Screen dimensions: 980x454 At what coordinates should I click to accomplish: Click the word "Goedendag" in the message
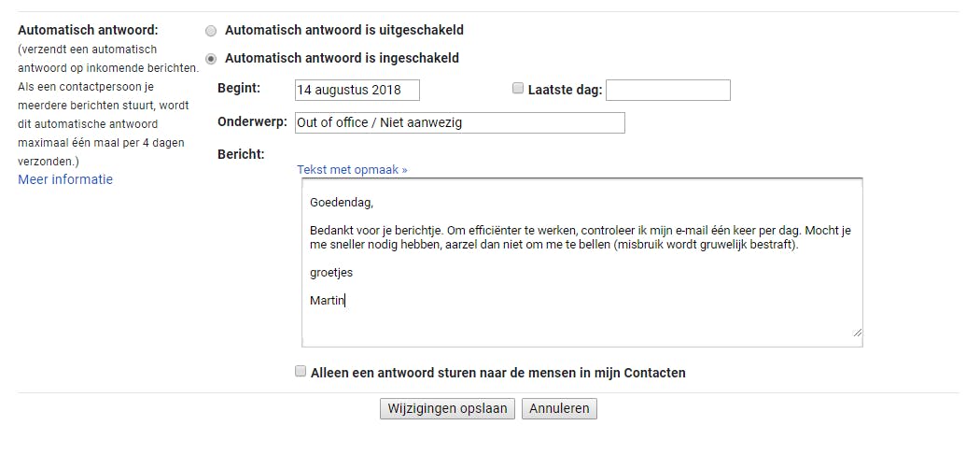point(341,202)
